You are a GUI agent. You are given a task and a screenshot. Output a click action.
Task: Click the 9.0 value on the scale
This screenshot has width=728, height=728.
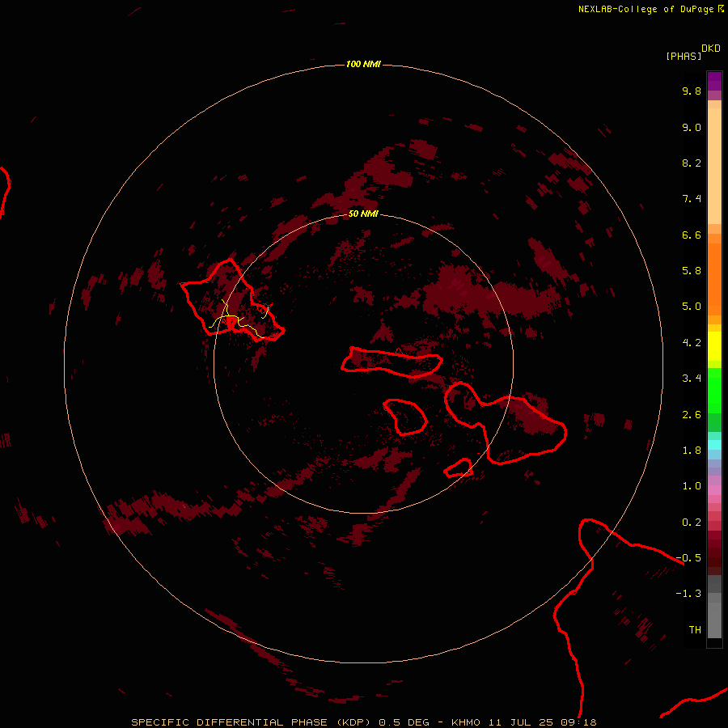(x=692, y=127)
